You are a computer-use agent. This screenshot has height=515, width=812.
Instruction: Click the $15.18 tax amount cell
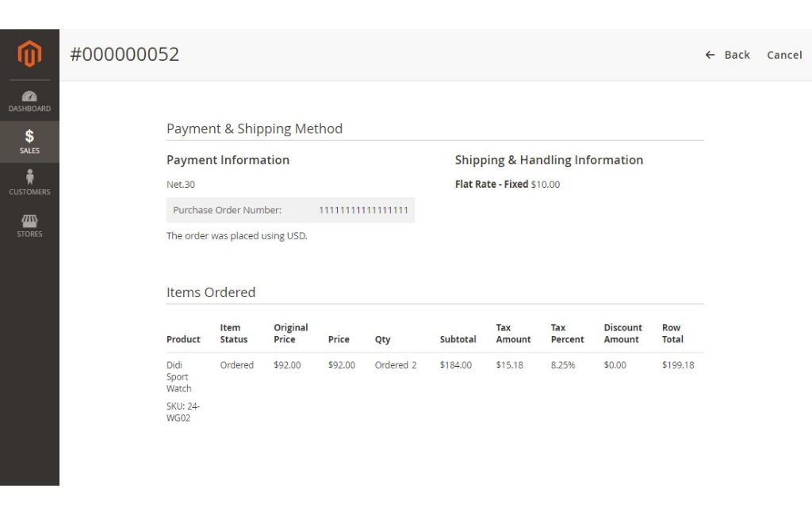click(x=510, y=365)
